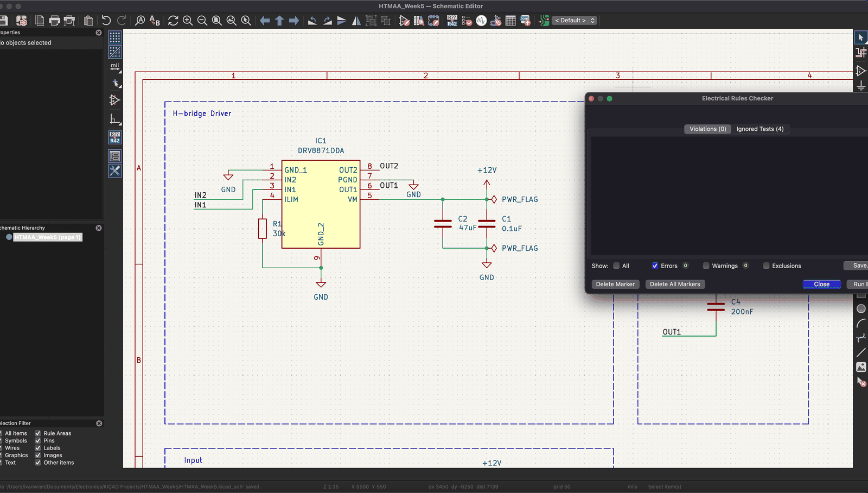Select the Add power symbol tool

861,85
